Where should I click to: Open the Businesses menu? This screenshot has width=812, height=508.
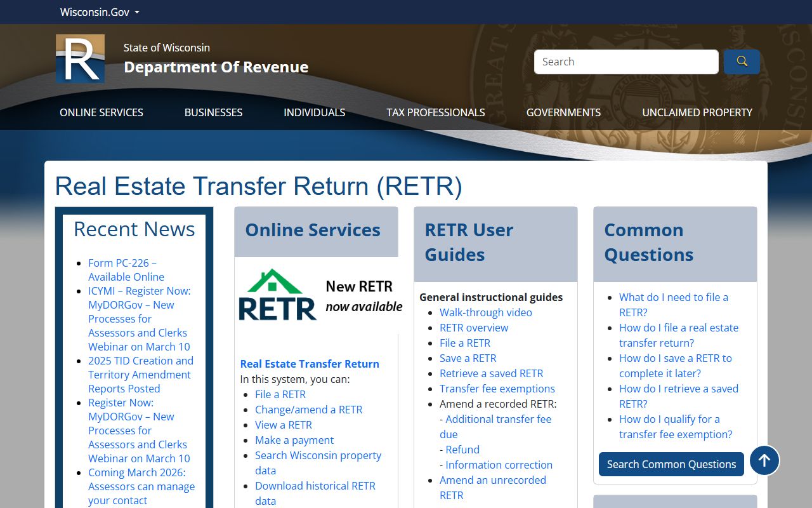click(213, 112)
